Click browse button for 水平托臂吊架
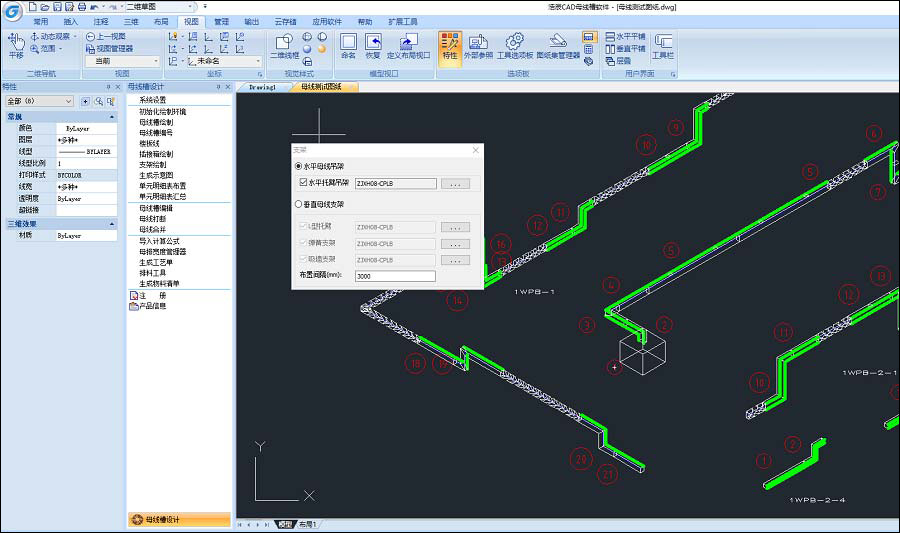 [x=455, y=184]
